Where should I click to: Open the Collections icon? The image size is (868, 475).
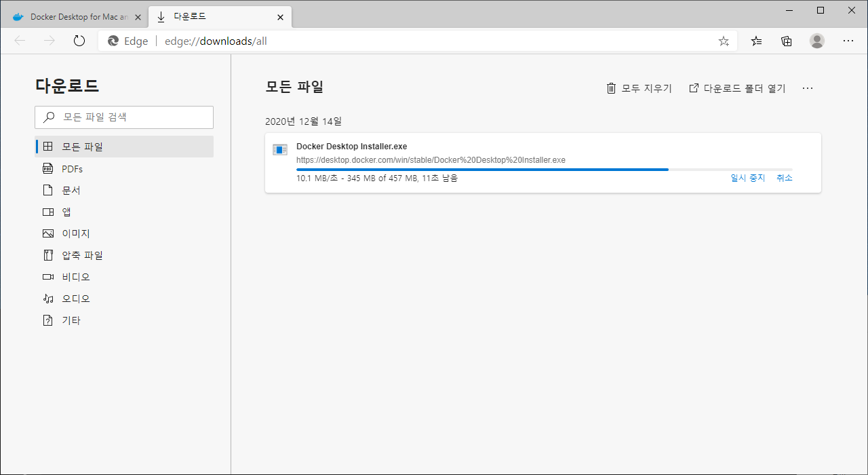(787, 41)
